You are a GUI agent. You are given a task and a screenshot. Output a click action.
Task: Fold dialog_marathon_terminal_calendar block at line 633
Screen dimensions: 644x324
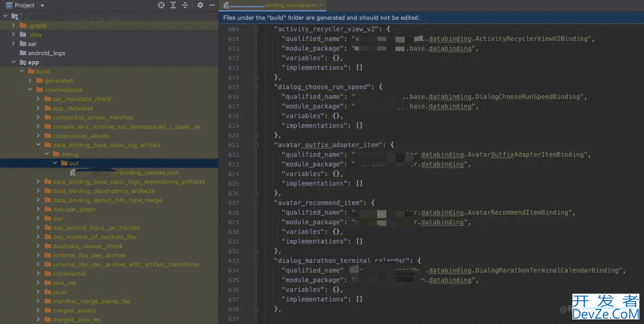point(256,261)
